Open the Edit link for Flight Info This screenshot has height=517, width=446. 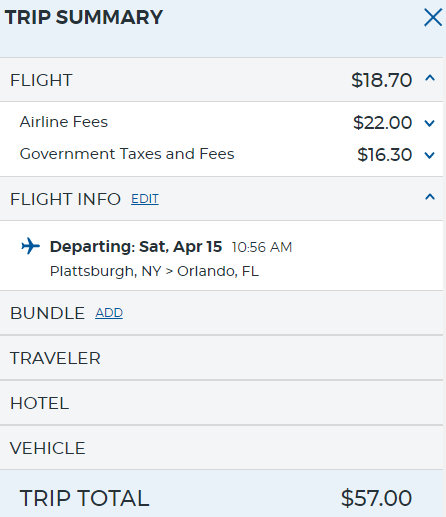(145, 199)
